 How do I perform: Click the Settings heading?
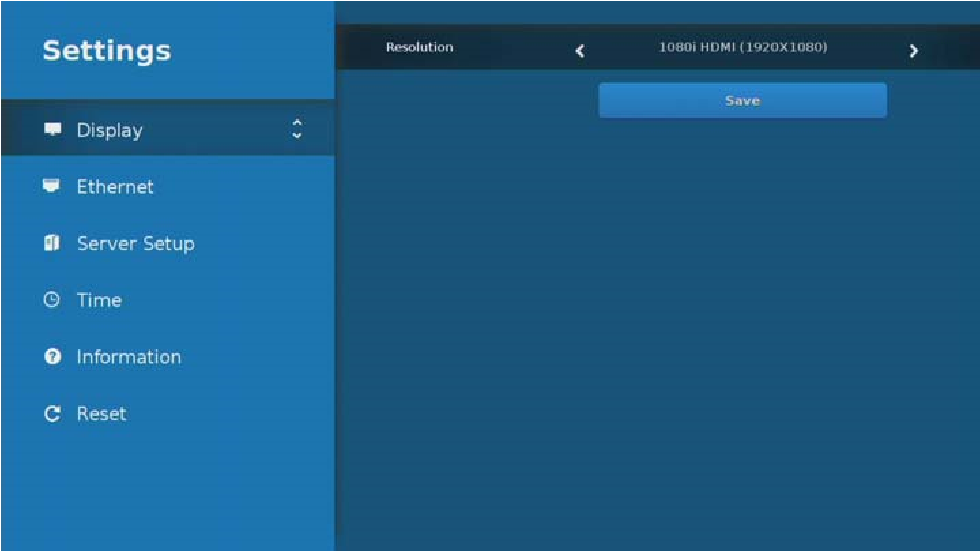106,50
